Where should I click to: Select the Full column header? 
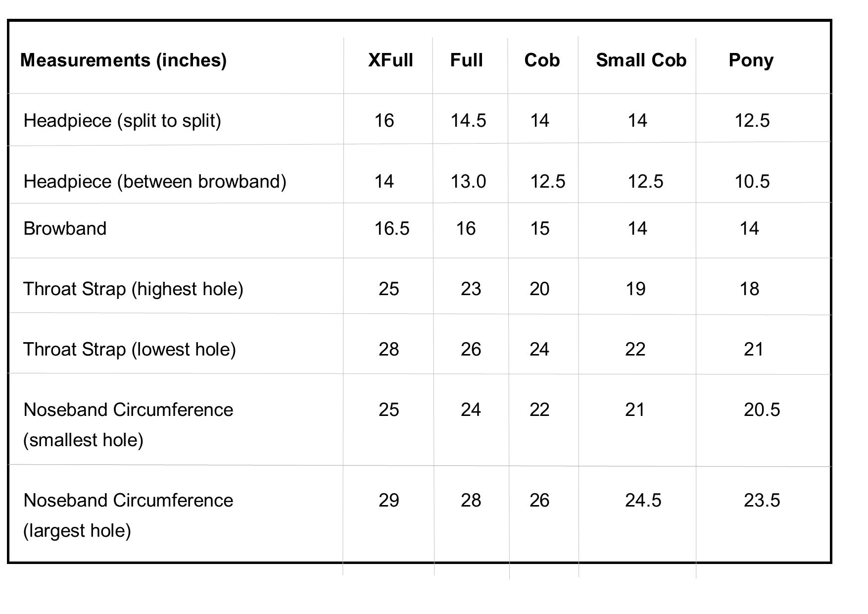pos(466,60)
